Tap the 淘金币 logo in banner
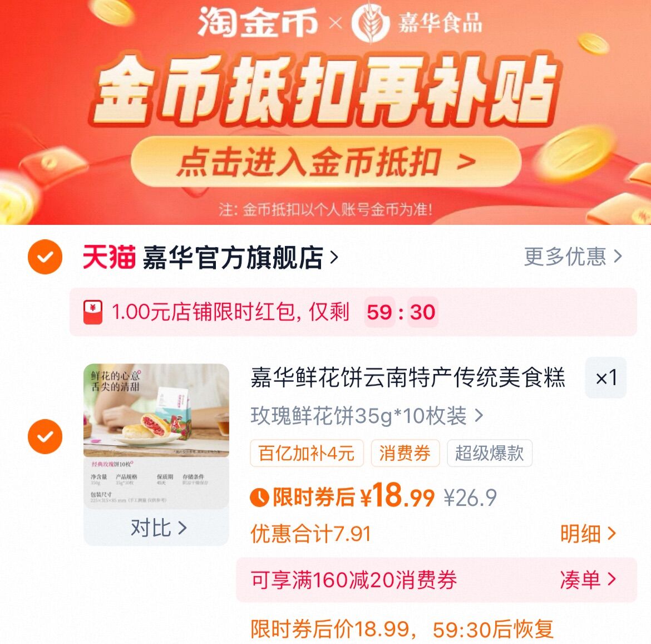The image size is (651, 644). (x=258, y=23)
